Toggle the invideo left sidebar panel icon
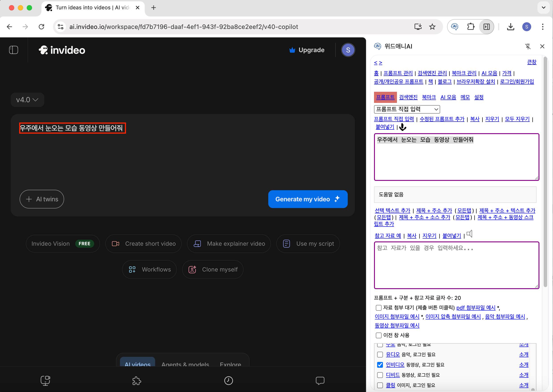This screenshot has height=392, width=553. click(14, 50)
